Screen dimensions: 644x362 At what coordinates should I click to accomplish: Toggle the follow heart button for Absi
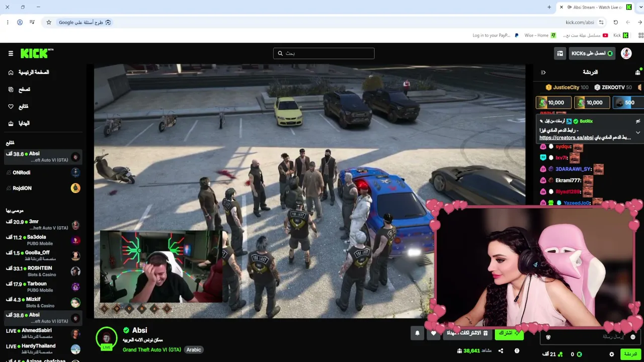tap(434, 333)
